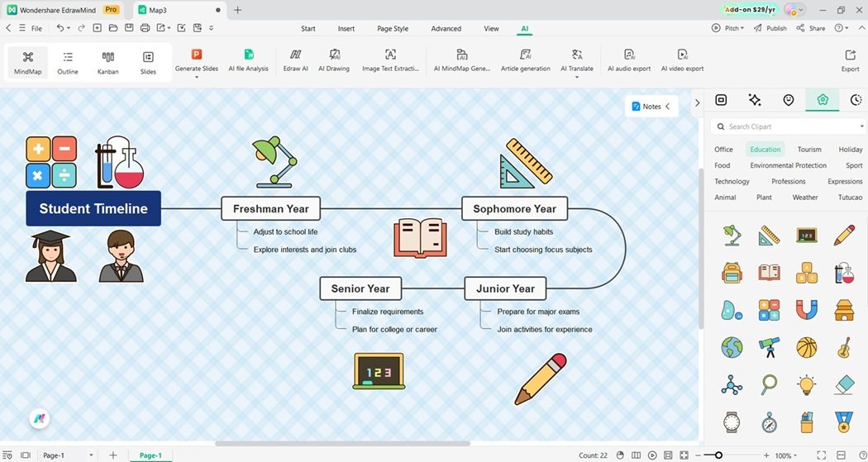Open the Page Style ribbon tab
The width and height of the screenshot is (868, 462).
coord(393,28)
